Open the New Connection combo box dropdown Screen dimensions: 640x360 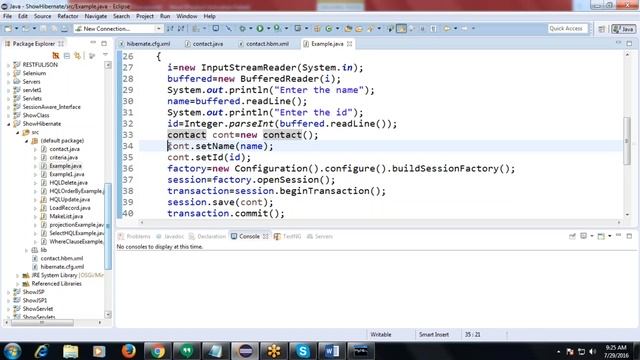[x=158, y=29]
